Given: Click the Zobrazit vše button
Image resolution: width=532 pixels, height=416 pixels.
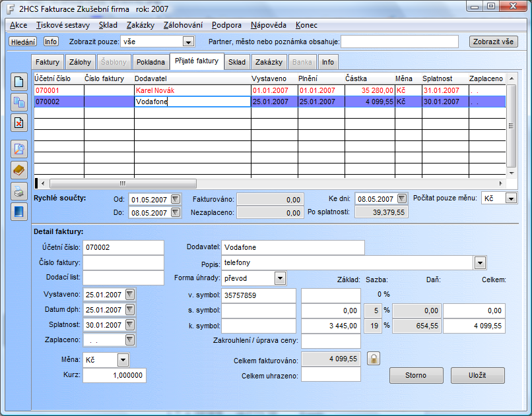Looking at the screenshot, I should tap(494, 42).
